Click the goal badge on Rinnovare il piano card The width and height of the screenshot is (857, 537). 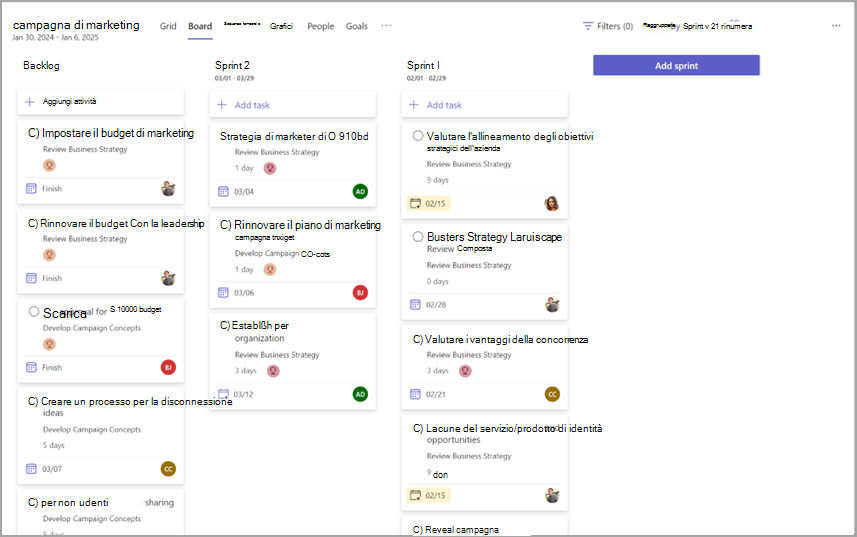coord(270,269)
